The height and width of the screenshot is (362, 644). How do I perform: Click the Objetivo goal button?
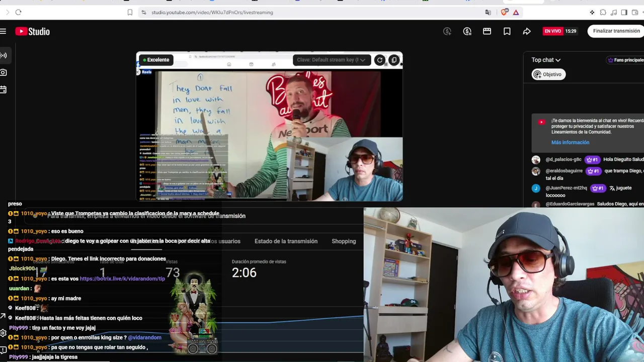(548, 74)
